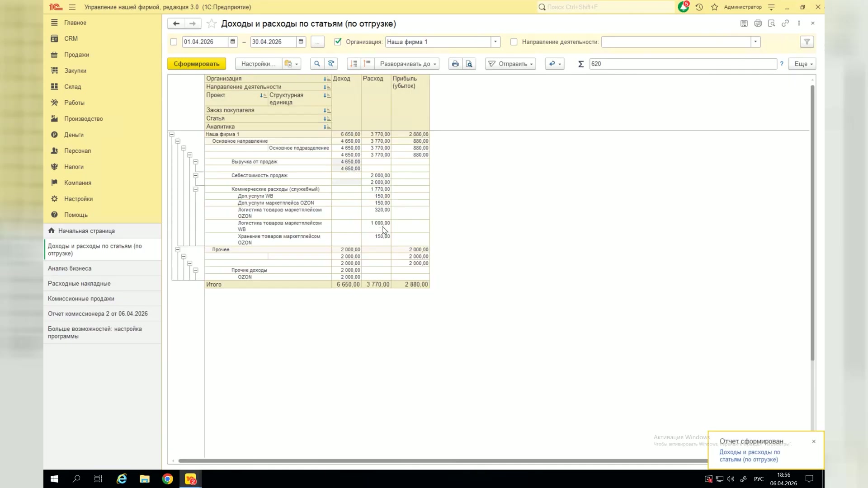Viewport: 868px width, 488px height.
Task: Click the filter funnel icon
Action: coord(807,42)
